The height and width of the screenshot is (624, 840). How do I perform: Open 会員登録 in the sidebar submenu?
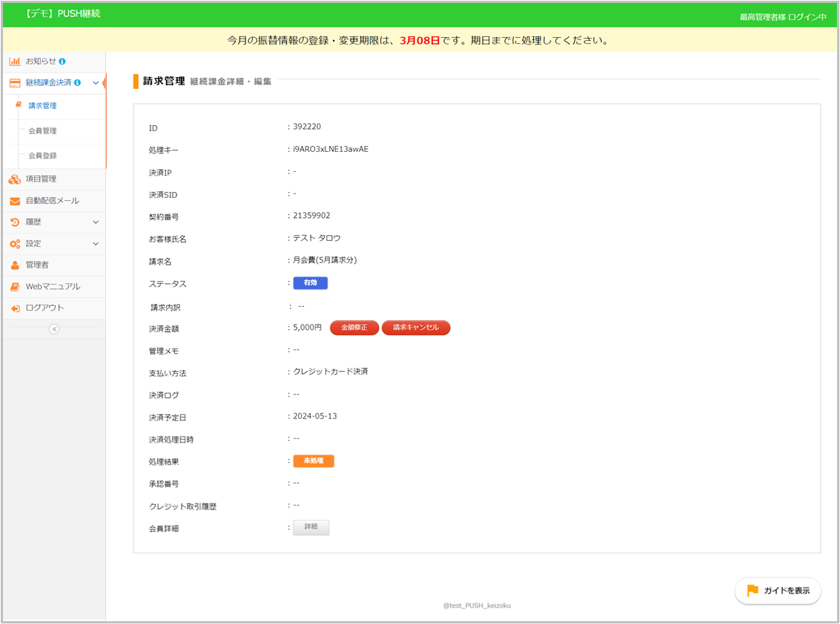tap(42, 156)
